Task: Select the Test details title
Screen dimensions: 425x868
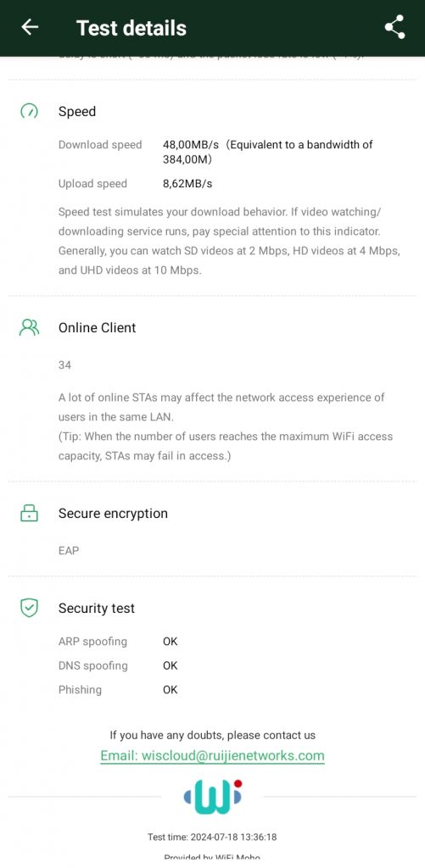Action: click(x=131, y=28)
